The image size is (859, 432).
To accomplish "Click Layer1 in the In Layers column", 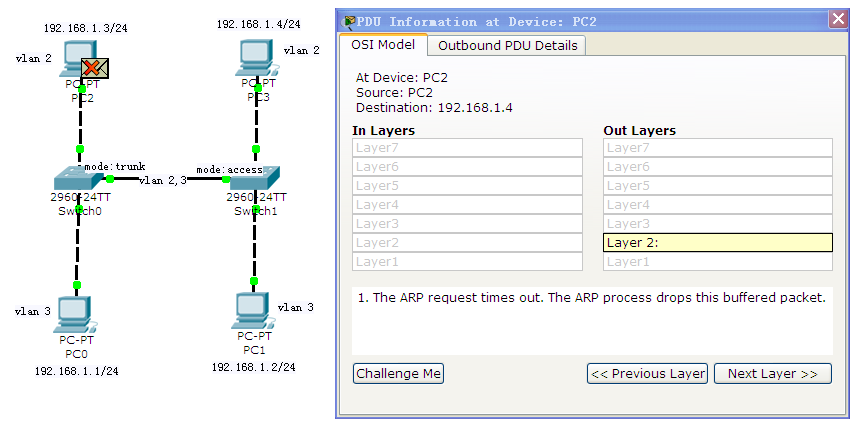I will click(467, 262).
